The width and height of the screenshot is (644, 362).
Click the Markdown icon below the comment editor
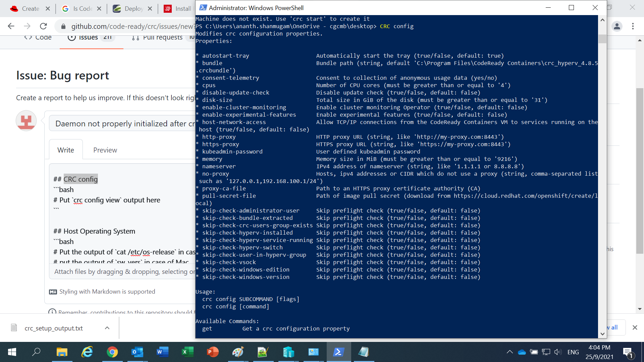coord(52,292)
